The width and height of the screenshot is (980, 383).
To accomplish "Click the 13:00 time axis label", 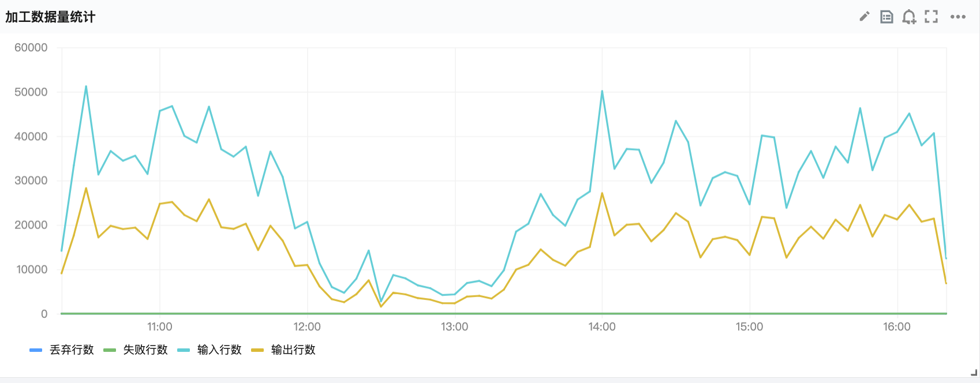I will (x=455, y=326).
